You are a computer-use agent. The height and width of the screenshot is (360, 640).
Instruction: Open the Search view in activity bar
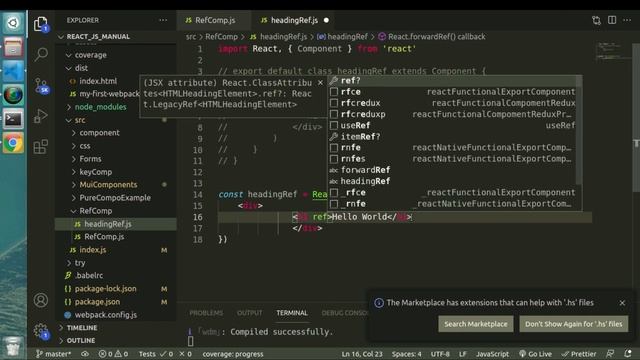pos(41,54)
